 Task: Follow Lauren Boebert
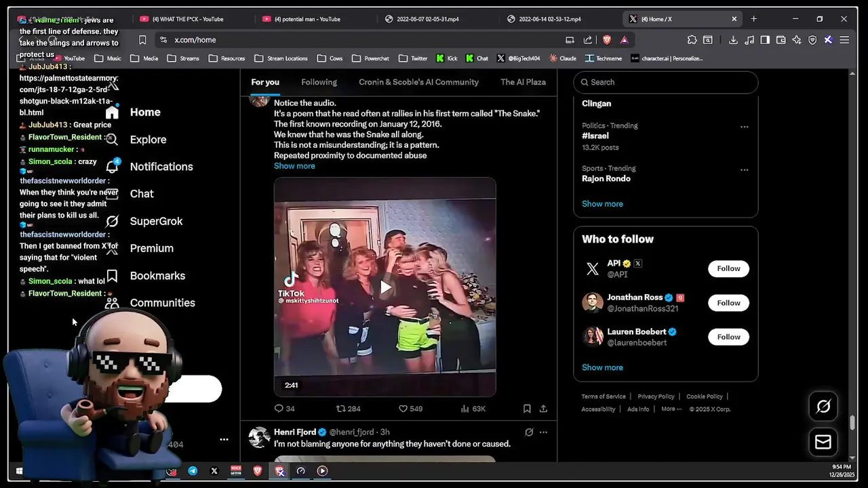728,337
